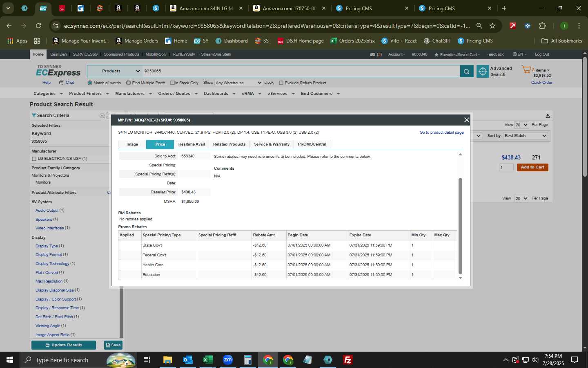588x368 pixels.
Task: Switch to Realtime Avail tab
Action: 192,144
